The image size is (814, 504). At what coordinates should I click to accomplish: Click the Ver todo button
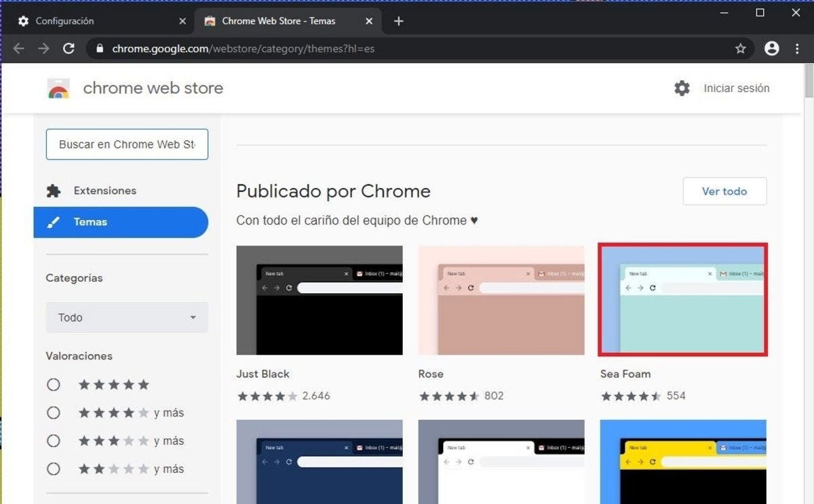pos(724,191)
